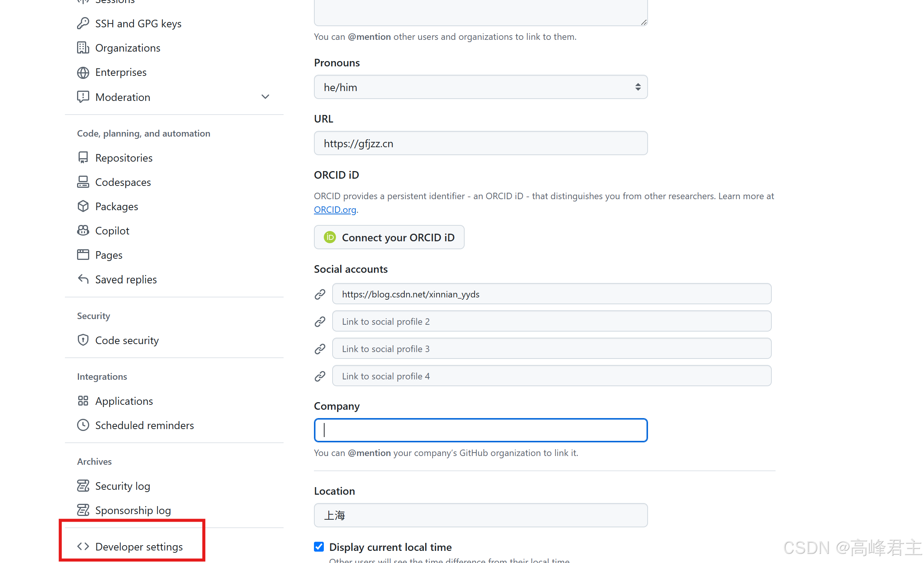The width and height of the screenshot is (924, 563).
Task: Open the Security log item
Action: click(122, 486)
